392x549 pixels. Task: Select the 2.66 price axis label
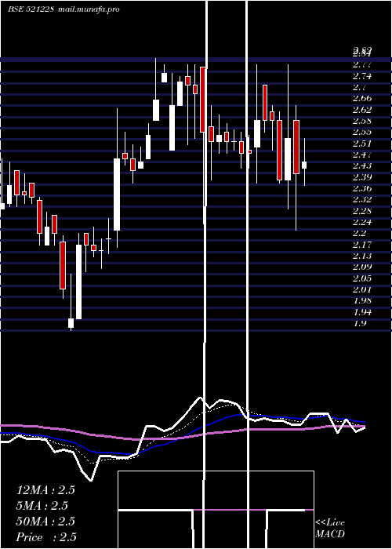(362, 98)
